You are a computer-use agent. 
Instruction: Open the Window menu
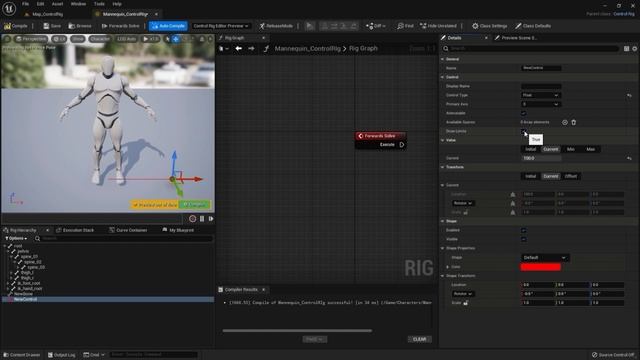tap(78, 4)
